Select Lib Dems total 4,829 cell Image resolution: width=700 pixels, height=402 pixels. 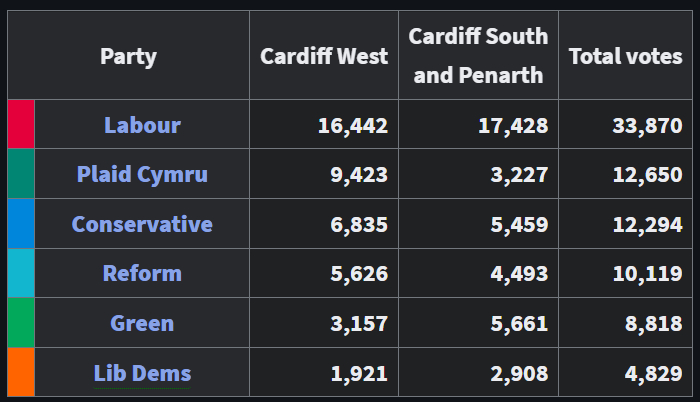point(647,373)
